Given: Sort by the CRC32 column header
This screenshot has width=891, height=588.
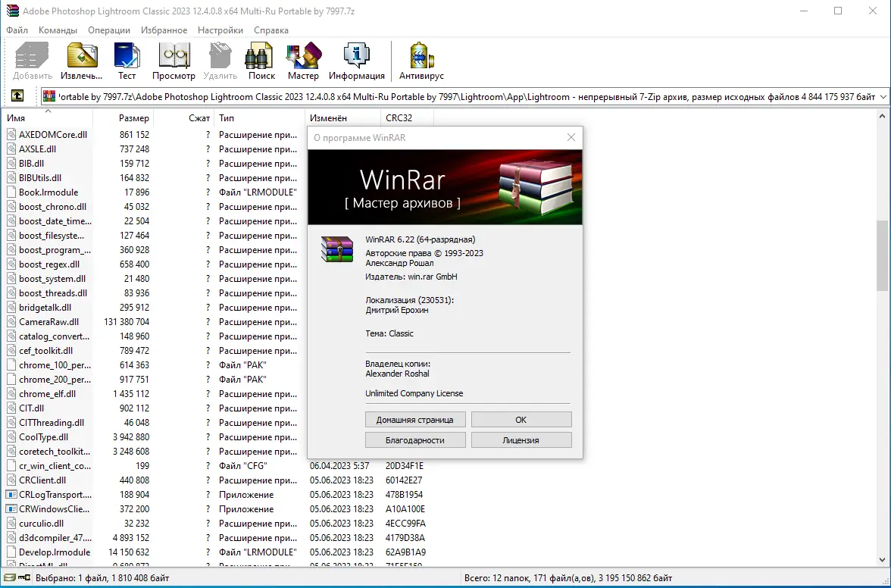Looking at the screenshot, I should (x=407, y=118).
